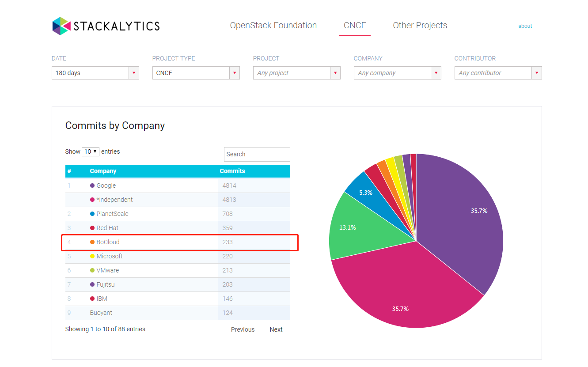Screen dimensions: 588x367
Task: Click the green dot beside VMware
Action: 92,270
